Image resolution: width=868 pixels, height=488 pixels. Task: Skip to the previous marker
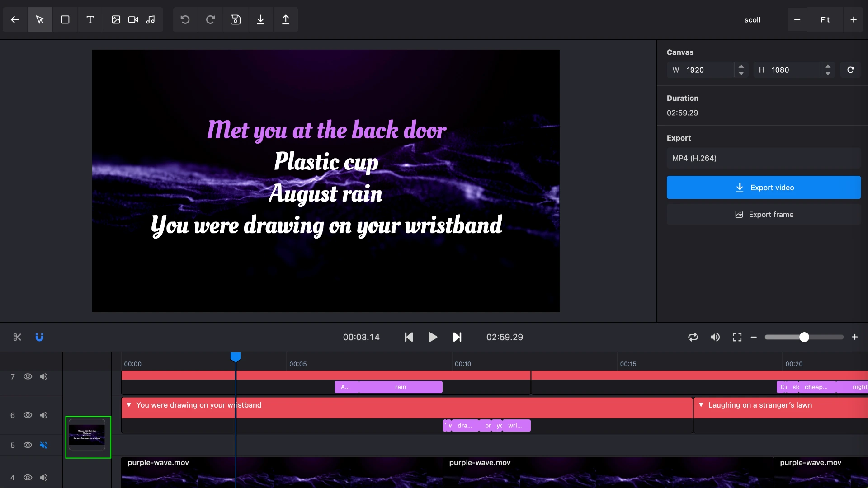[409, 337]
